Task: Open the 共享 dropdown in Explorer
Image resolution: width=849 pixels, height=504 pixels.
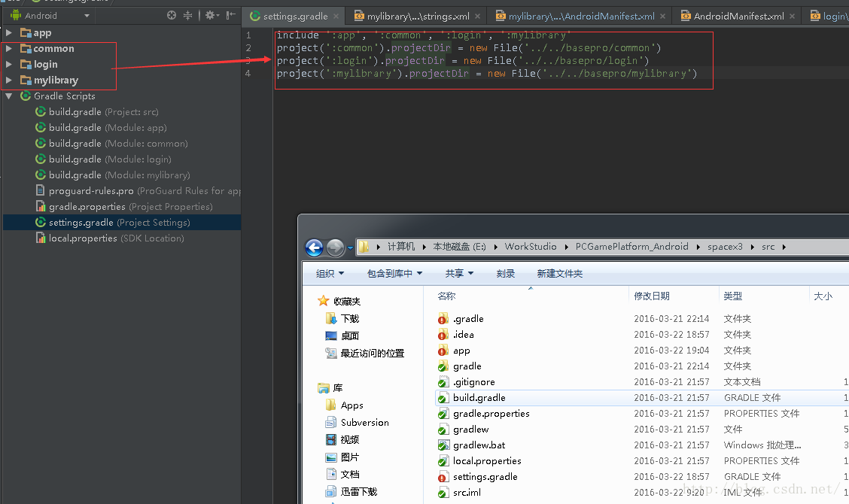Action: (459, 273)
